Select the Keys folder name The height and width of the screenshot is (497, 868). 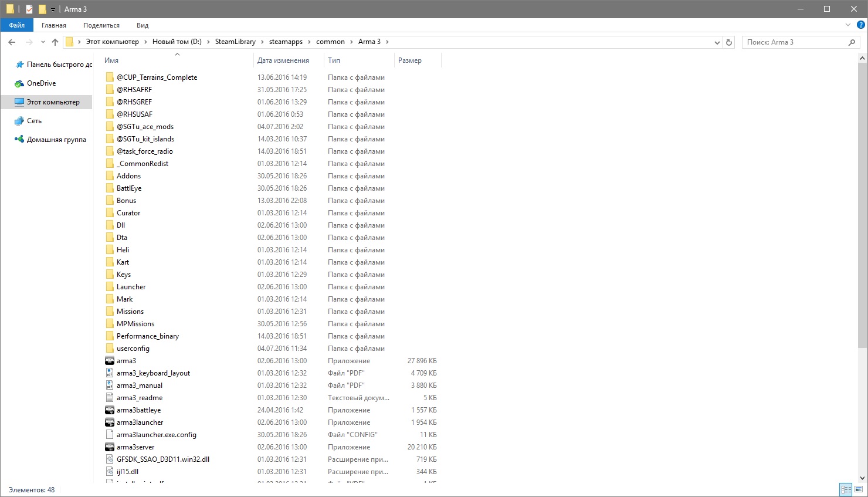click(124, 275)
